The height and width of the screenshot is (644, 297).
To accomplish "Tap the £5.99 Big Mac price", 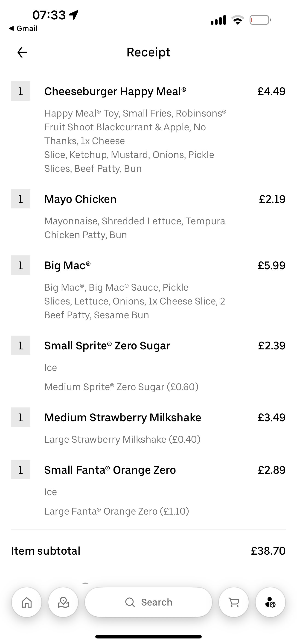I will (271, 266).
